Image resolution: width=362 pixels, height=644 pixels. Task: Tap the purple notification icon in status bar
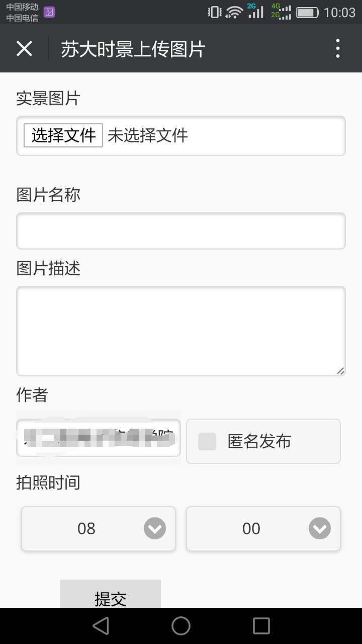pos(49,13)
